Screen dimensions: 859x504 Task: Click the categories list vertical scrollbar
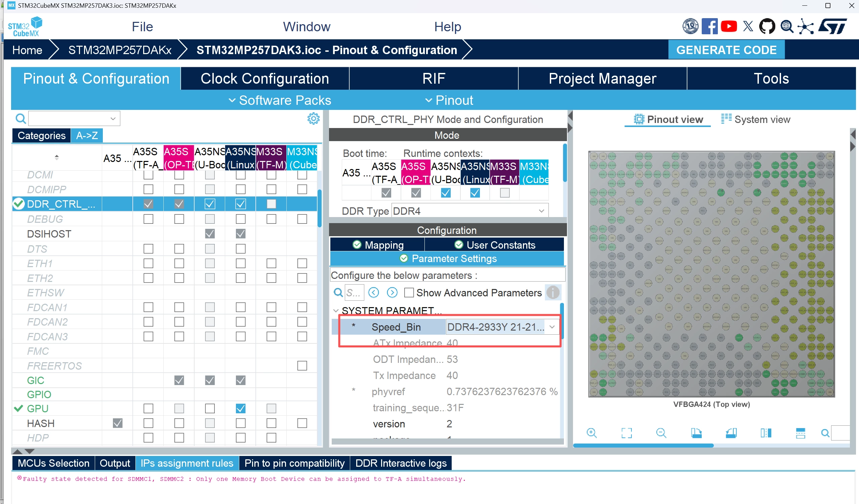pyautogui.click(x=319, y=208)
